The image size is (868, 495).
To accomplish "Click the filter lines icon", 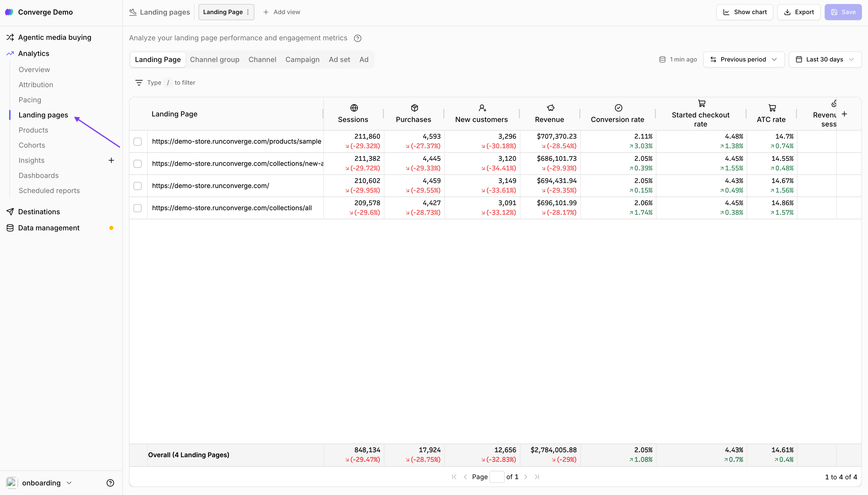I will [139, 83].
